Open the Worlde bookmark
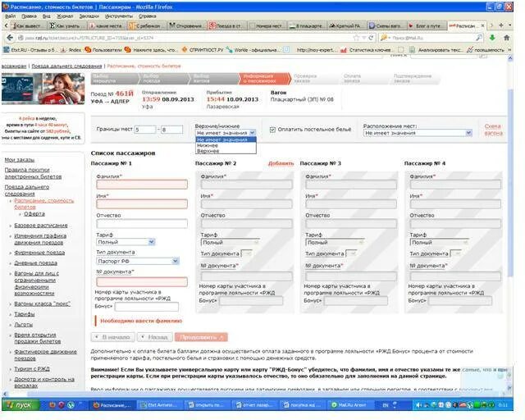 click(253, 50)
